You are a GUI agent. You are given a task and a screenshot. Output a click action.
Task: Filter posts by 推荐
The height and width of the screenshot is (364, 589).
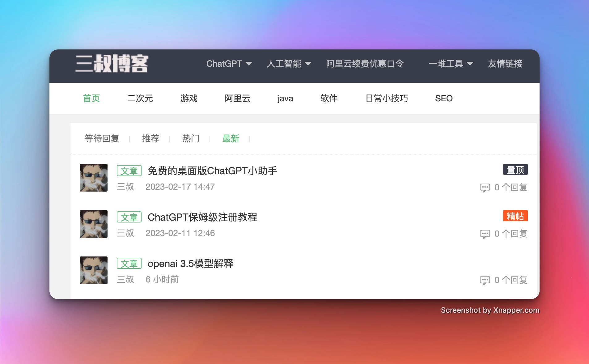(150, 138)
